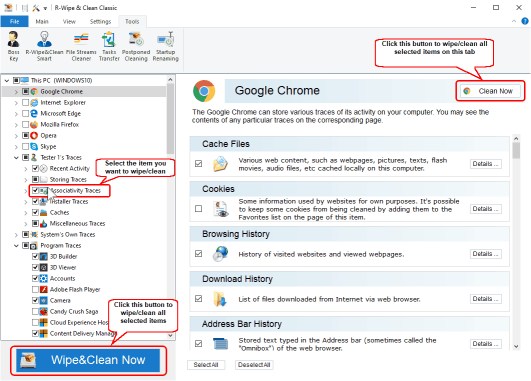Collapse the ribbon with the caret
531x381 pixels.
point(514,21)
